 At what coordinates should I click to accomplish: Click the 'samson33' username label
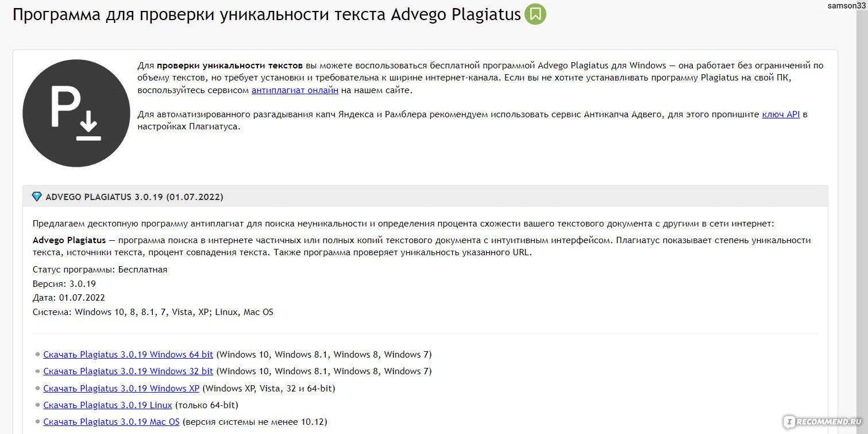point(846,6)
